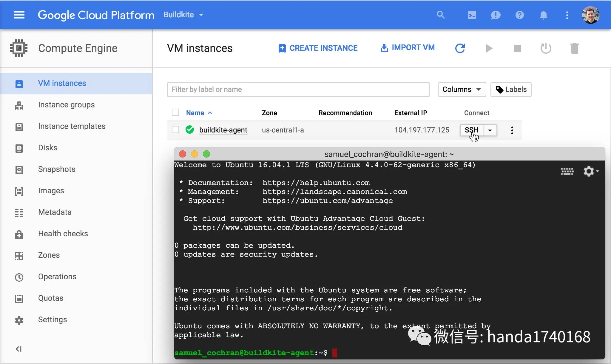Click the CREATE INSTANCE button
Image resolution: width=611 pixels, height=364 pixels.
(318, 48)
